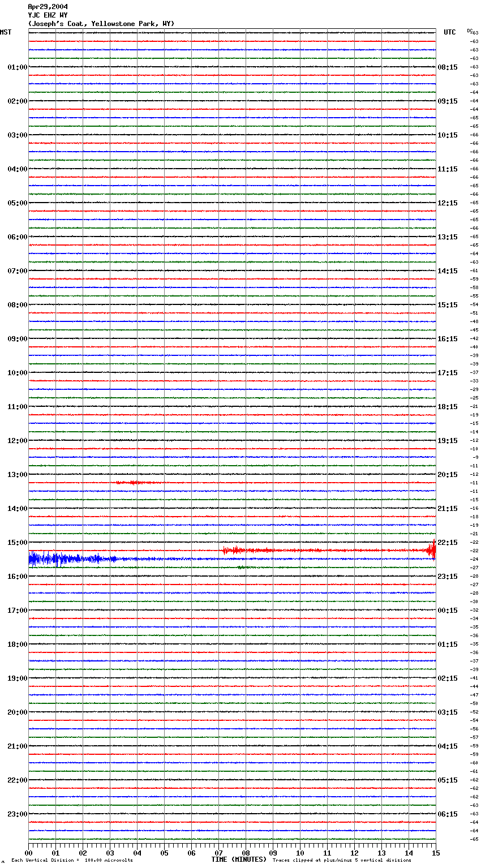Select the station code text YJC EHZ WY

48,15
